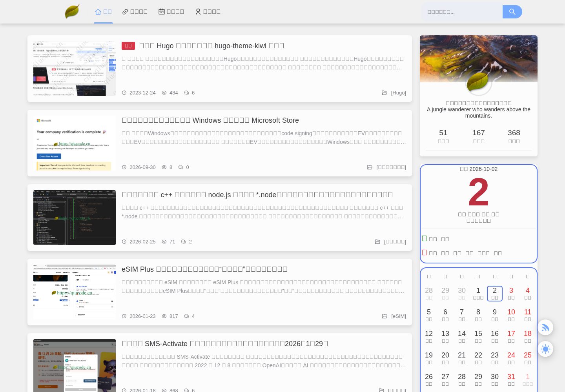
Task: Open the SMS-Activate post title
Action: coord(225,344)
